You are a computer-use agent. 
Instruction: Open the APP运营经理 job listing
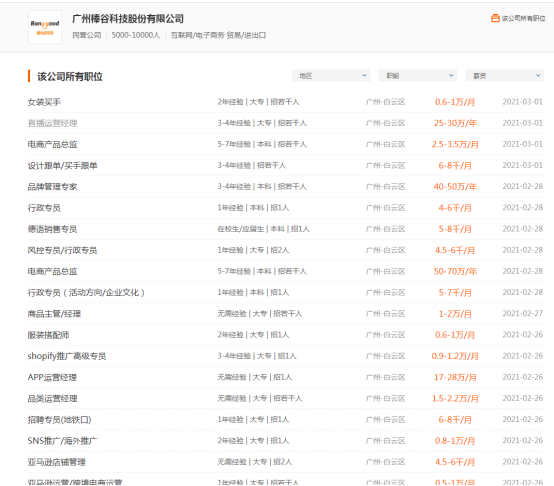click(x=52, y=377)
